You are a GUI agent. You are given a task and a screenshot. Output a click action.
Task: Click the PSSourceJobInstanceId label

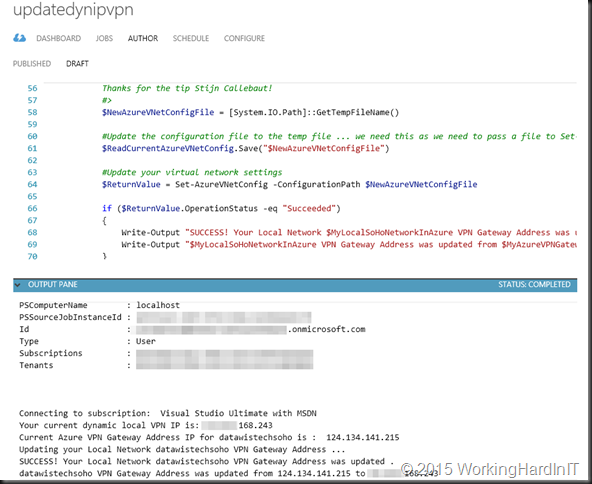[70, 317]
